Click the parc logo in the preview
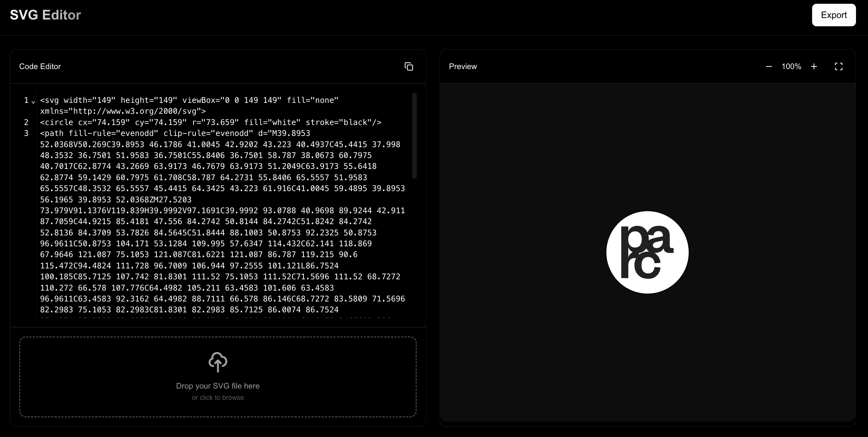 point(647,252)
